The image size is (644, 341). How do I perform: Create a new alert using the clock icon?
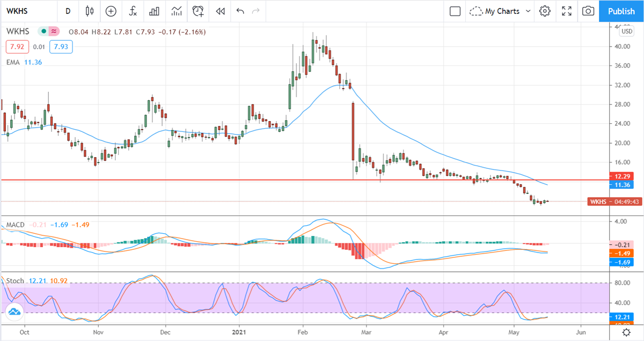tap(198, 11)
